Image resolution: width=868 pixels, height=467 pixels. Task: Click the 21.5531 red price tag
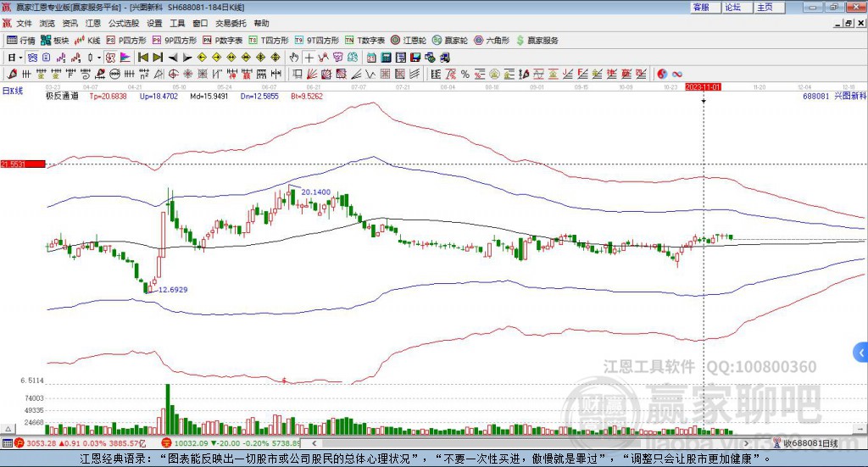23,164
